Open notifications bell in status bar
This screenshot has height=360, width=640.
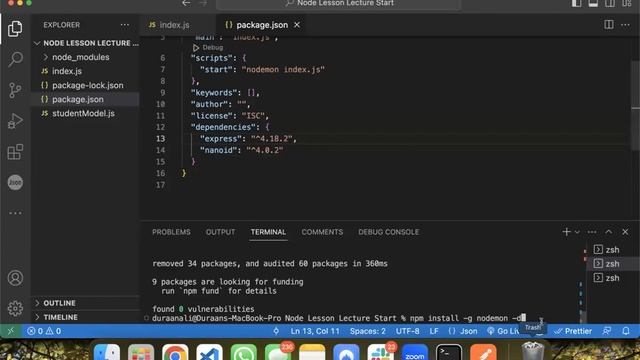click(626, 331)
